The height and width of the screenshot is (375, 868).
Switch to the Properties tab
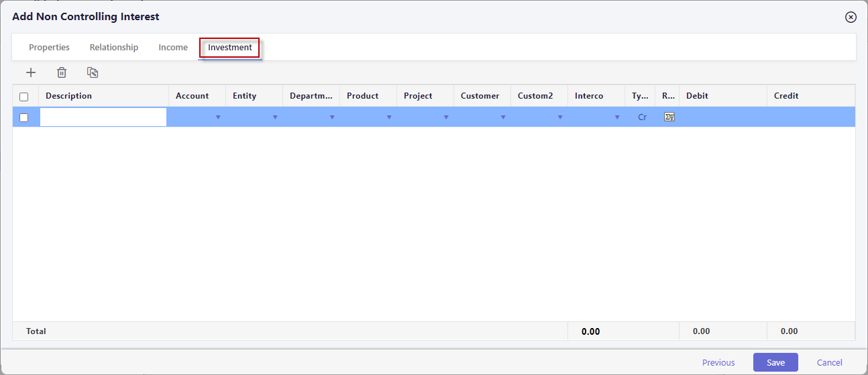coord(49,48)
